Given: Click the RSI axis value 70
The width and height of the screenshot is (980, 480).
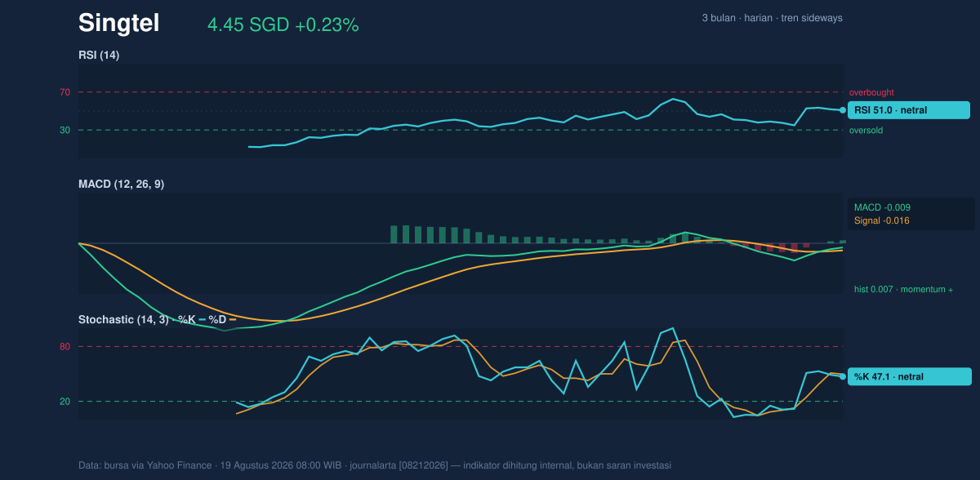Looking at the screenshot, I should point(65,93).
